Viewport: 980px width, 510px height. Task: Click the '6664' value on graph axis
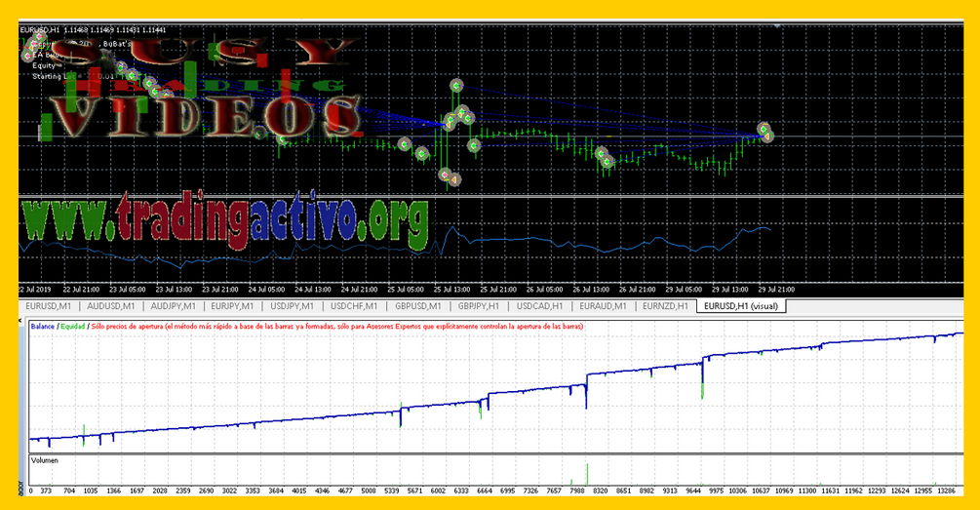pyautogui.click(x=485, y=490)
